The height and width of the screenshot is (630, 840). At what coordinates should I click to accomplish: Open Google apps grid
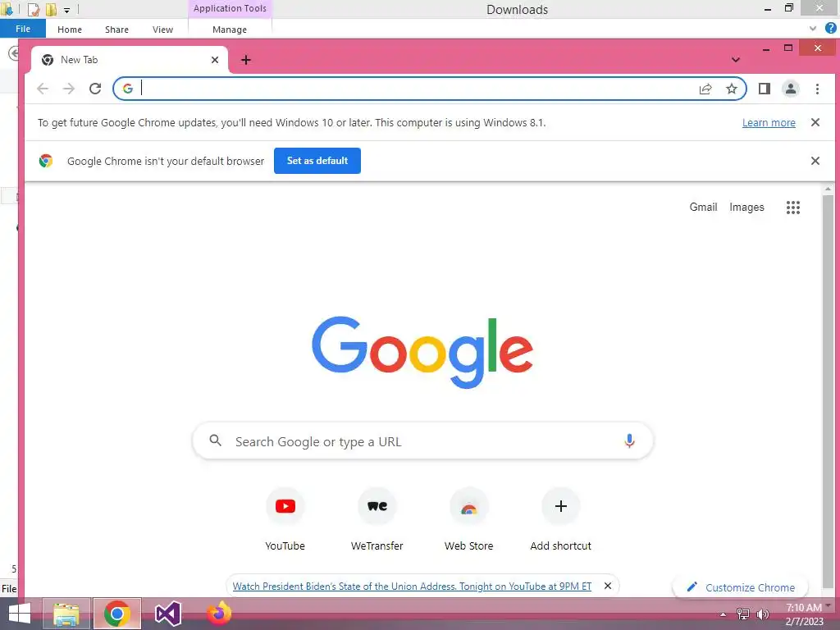coord(793,208)
